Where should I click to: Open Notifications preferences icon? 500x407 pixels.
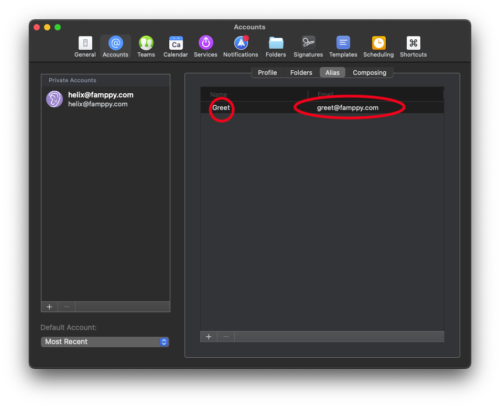241,47
